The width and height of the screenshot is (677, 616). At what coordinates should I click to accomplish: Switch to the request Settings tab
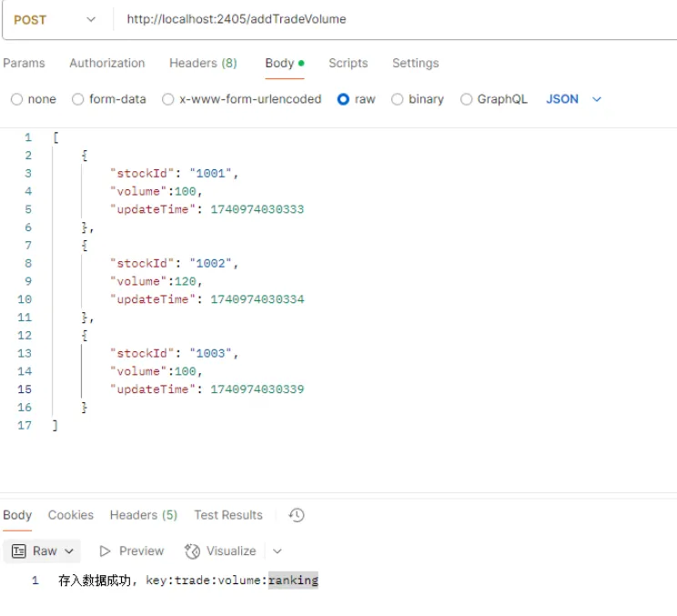(x=415, y=63)
